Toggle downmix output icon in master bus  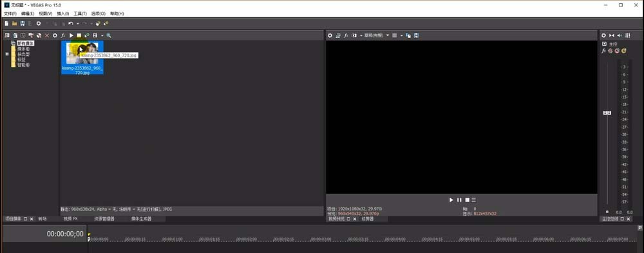[x=612, y=36]
